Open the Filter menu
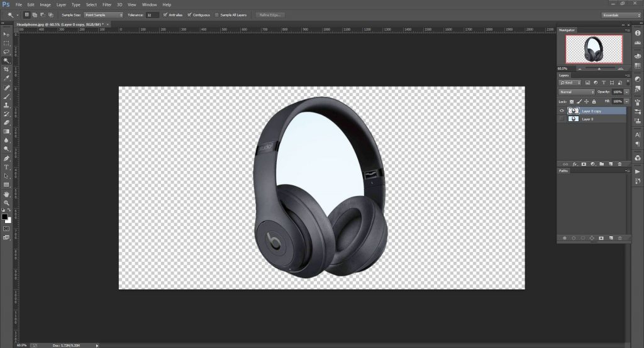 pos(107,4)
